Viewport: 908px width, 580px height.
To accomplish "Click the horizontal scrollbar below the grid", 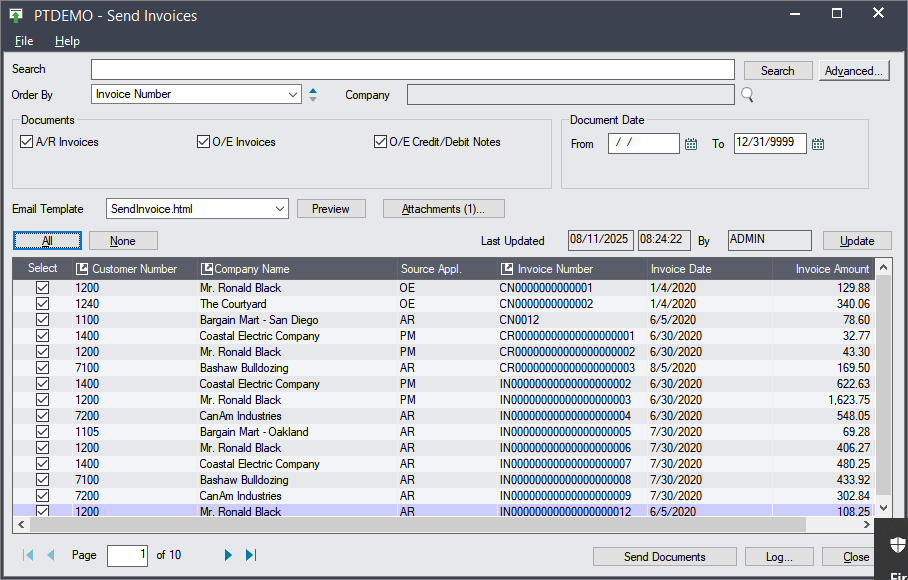I will tap(420, 525).
